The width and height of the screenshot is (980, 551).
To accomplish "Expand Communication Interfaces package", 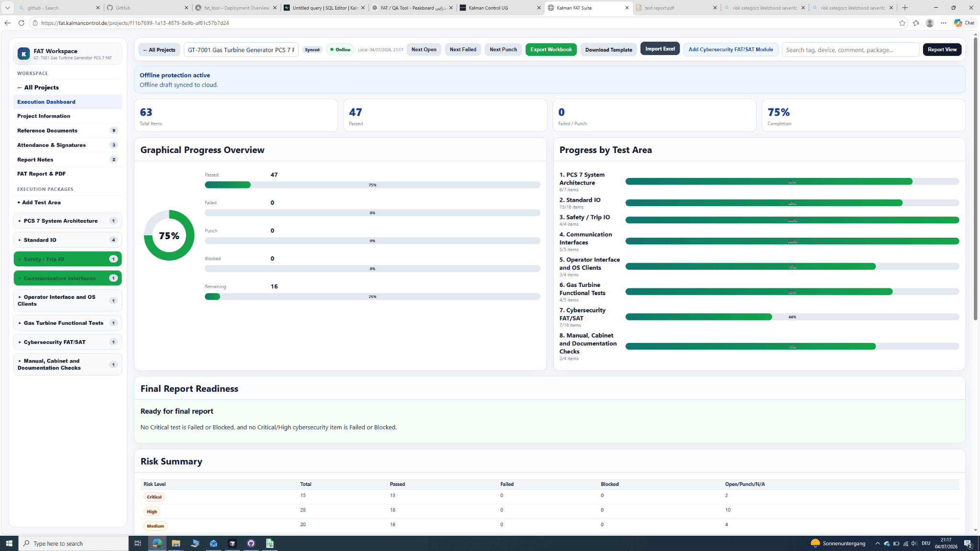I will [x=67, y=278].
